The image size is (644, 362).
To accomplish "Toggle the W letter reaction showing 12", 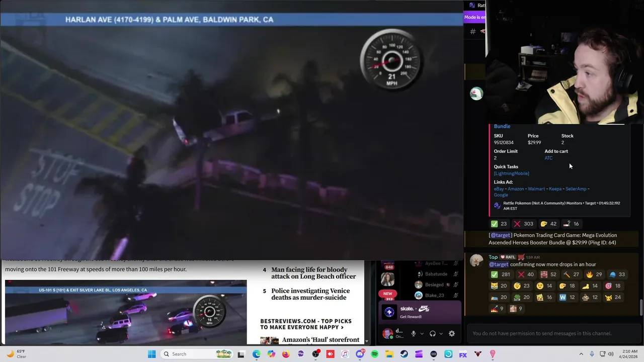I will [x=568, y=297].
